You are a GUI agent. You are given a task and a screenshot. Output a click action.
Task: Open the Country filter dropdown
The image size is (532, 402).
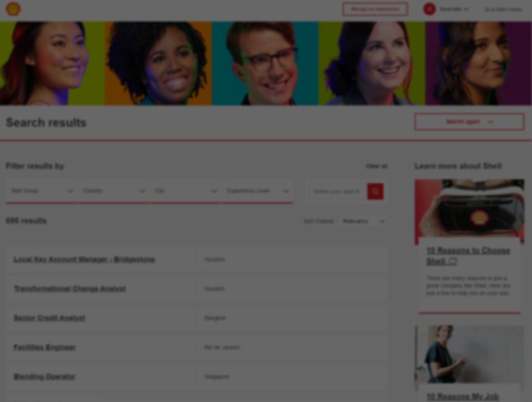pyautogui.click(x=113, y=191)
